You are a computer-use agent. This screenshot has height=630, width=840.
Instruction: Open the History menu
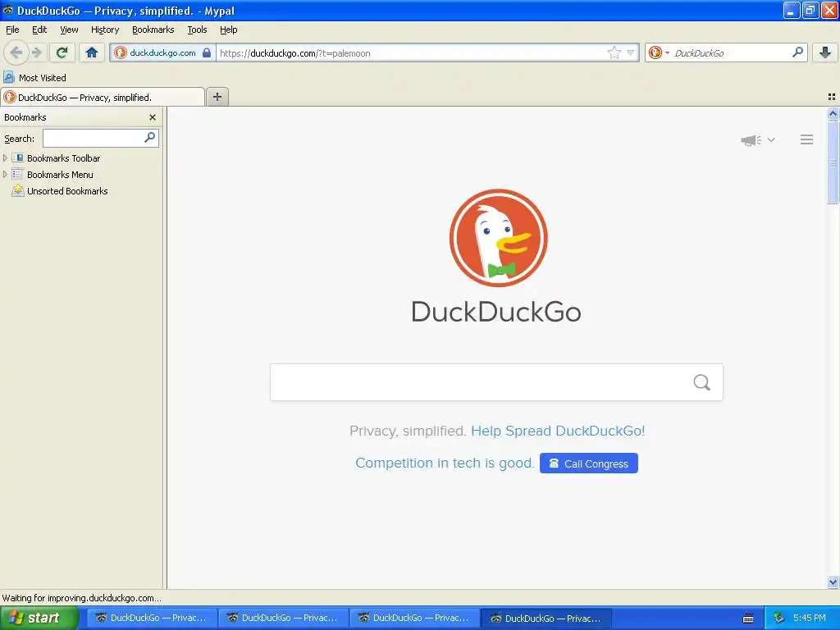click(x=105, y=30)
